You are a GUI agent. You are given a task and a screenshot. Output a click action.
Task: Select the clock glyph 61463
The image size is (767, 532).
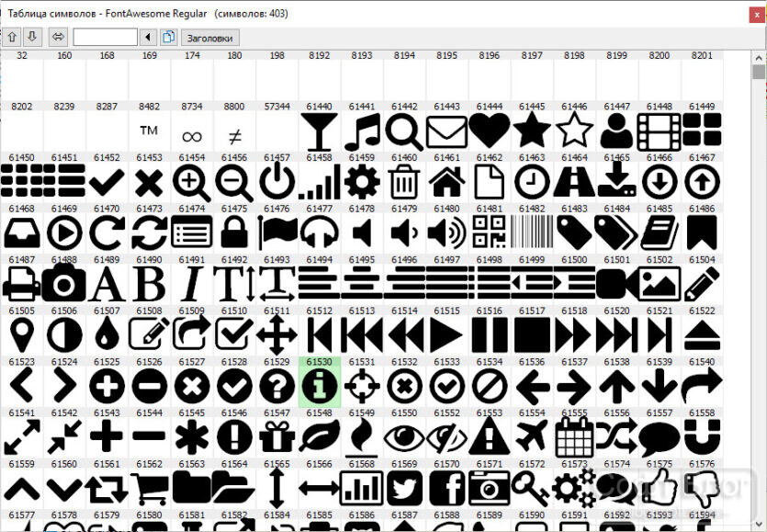(532, 182)
